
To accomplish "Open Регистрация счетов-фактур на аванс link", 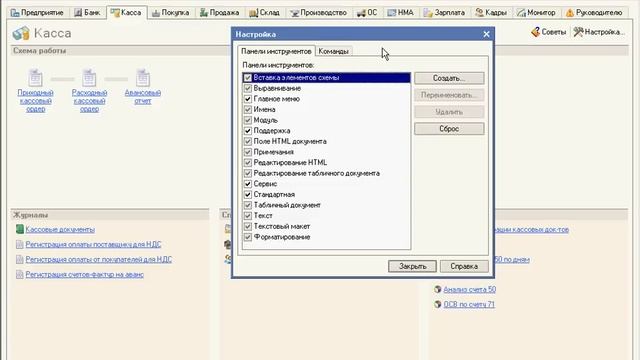I will point(84,275).
